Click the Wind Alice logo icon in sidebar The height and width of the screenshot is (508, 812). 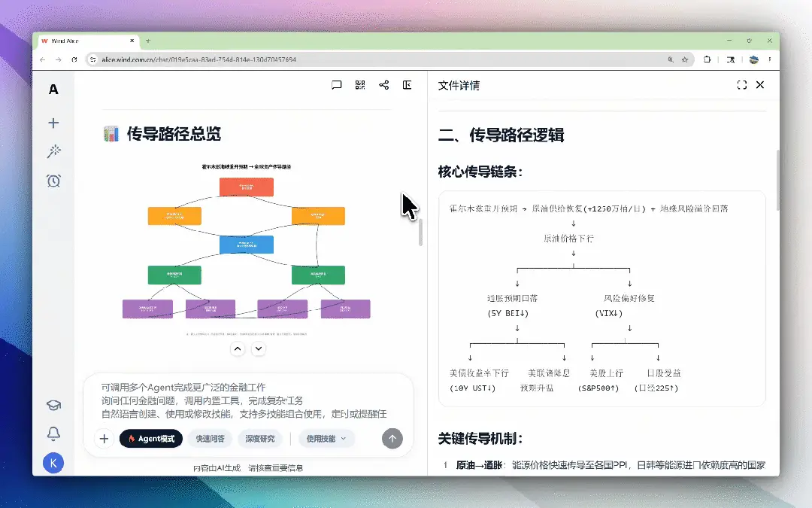(x=53, y=89)
